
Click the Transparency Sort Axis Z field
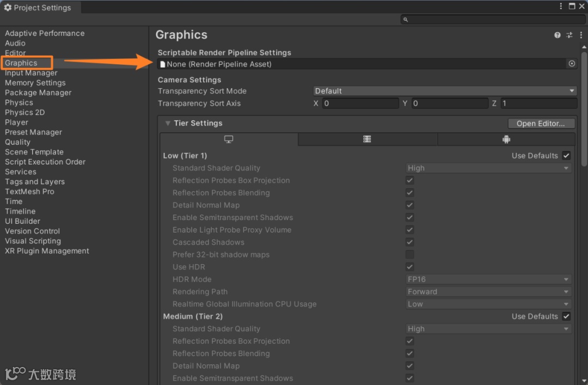[x=539, y=103]
